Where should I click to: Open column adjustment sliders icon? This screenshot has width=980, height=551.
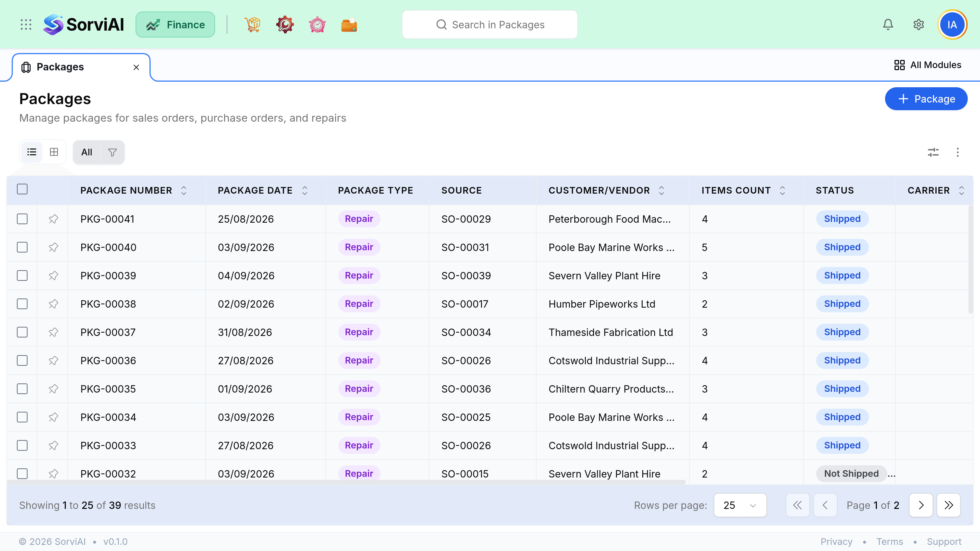click(933, 153)
